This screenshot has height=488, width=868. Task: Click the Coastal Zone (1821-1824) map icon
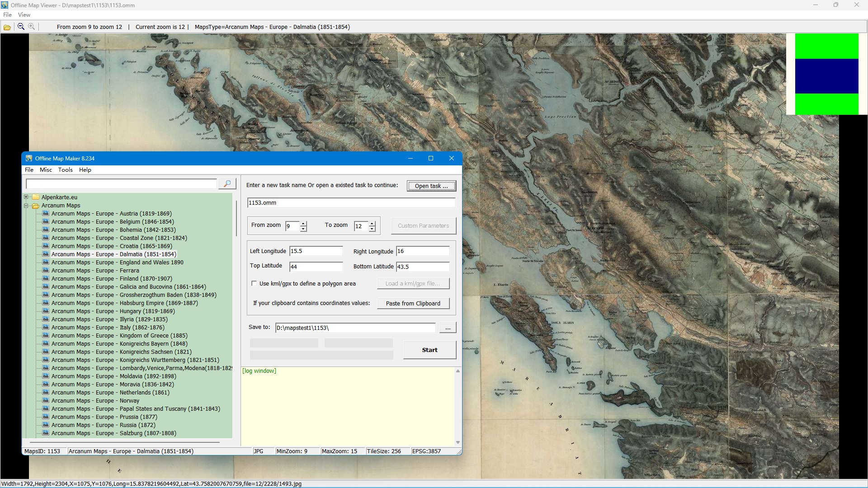[x=46, y=238]
